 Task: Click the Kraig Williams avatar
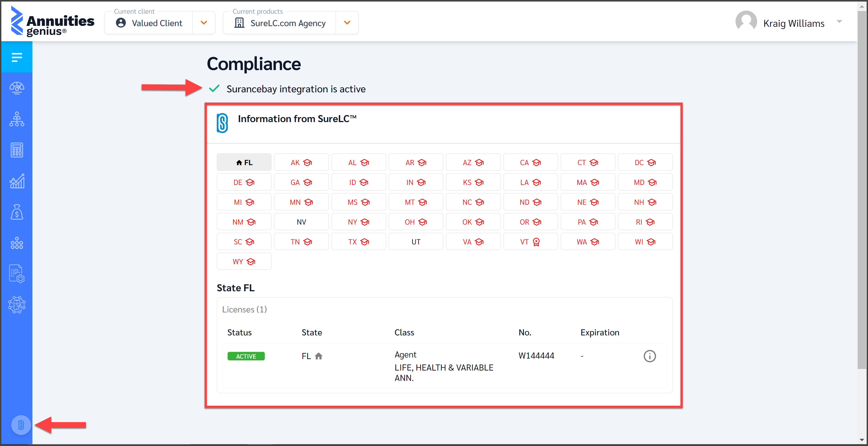click(746, 21)
